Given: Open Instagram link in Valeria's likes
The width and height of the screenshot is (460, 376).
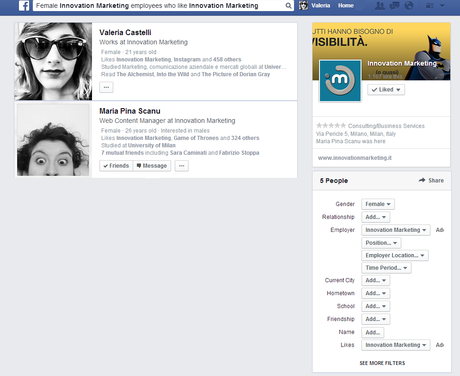Looking at the screenshot, I should pos(187,59).
